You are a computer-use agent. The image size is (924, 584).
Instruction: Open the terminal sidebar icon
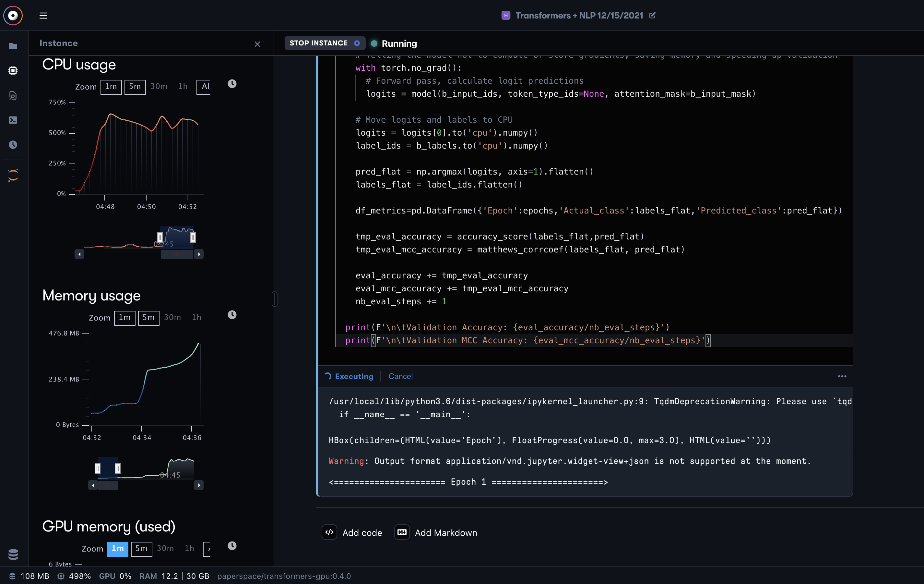pos(13,120)
